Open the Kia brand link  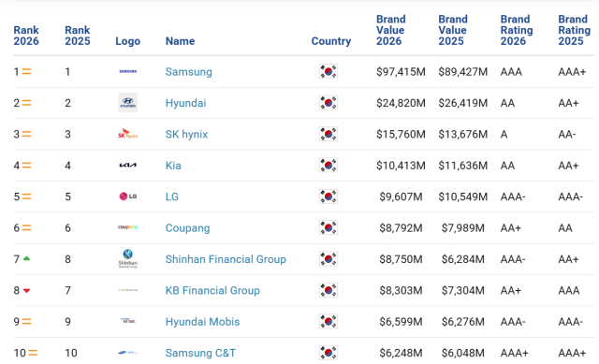coord(173,166)
